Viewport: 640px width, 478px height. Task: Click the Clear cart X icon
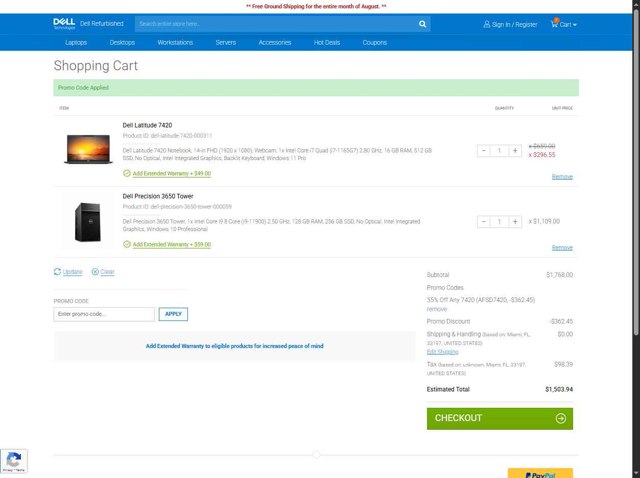[95, 271]
